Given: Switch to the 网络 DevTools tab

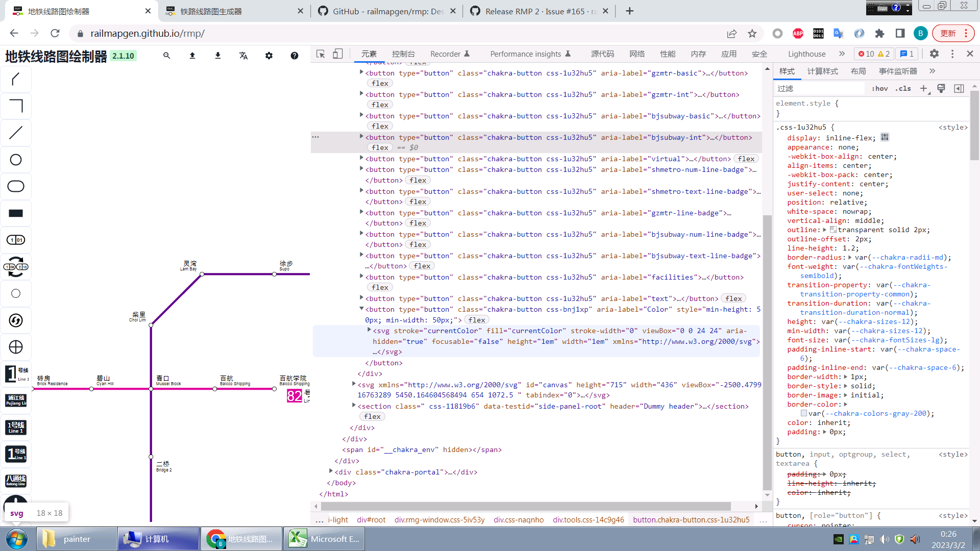Looking at the screenshot, I should click(637, 54).
